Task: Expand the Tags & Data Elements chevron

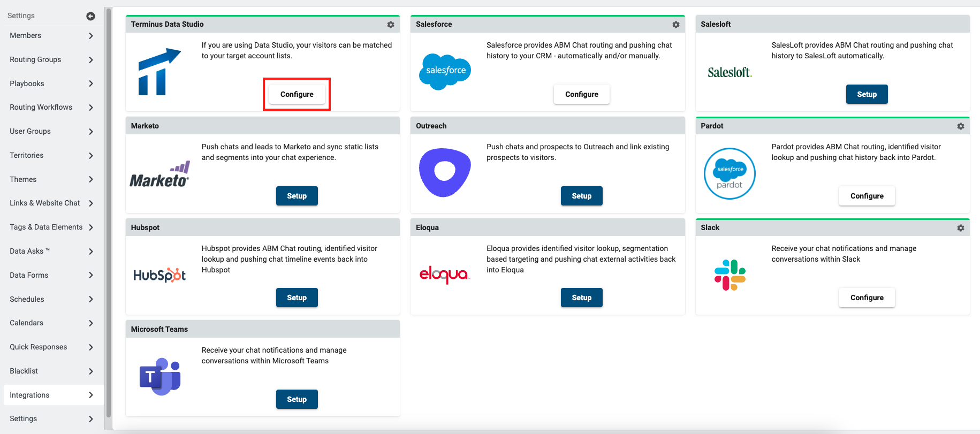Action: 91,227
